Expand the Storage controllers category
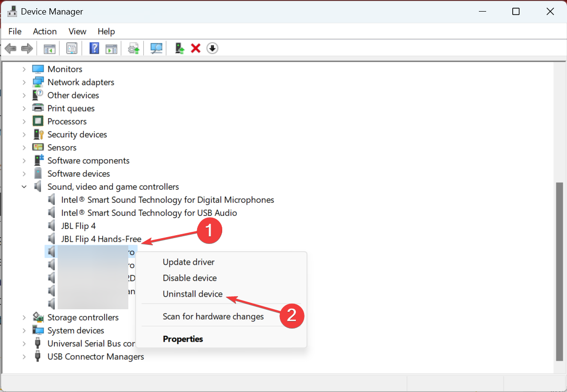Screen dimensions: 567x392 click(x=24, y=317)
